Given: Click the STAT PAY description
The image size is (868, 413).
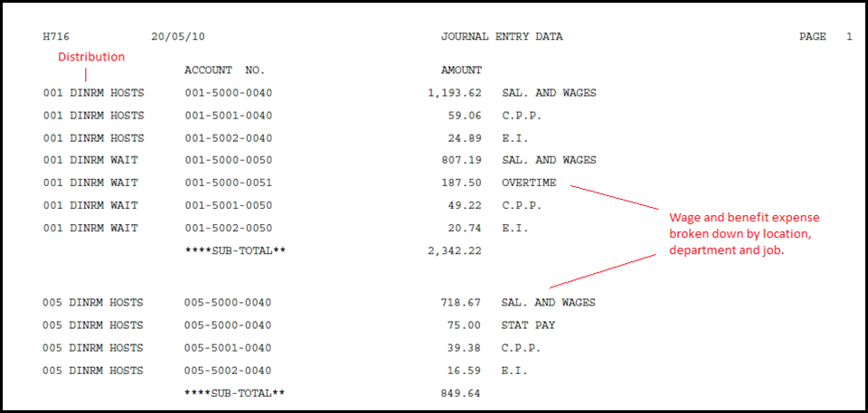Looking at the screenshot, I should point(528,325).
